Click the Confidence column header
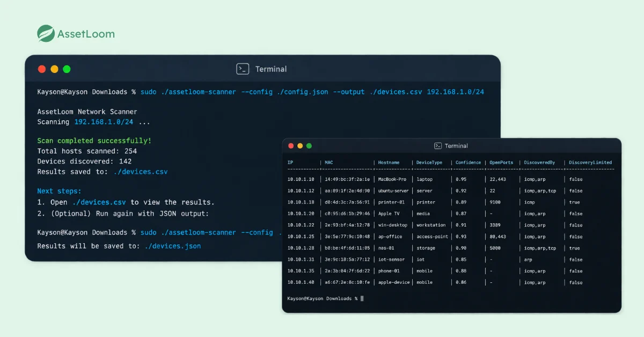 [469, 163]
